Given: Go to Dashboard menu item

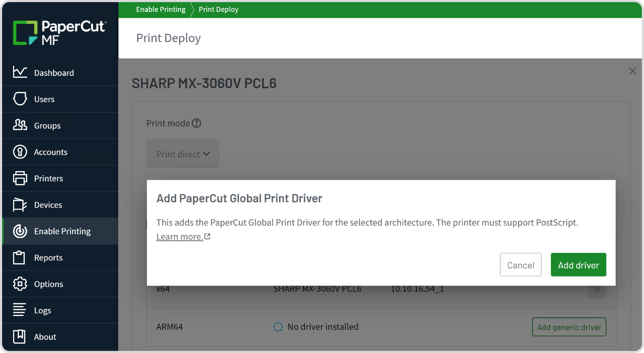Looking at the screenshot, I should pos(60,73).
